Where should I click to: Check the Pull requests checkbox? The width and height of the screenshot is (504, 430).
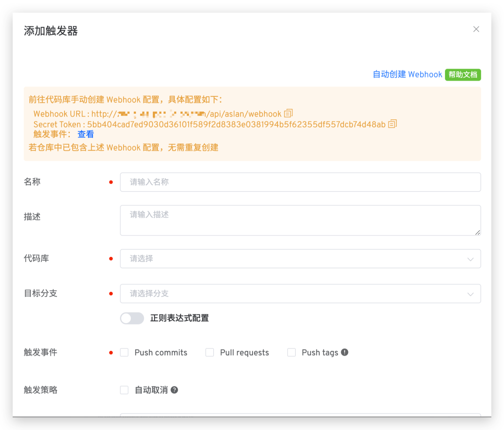pos(210,353)
